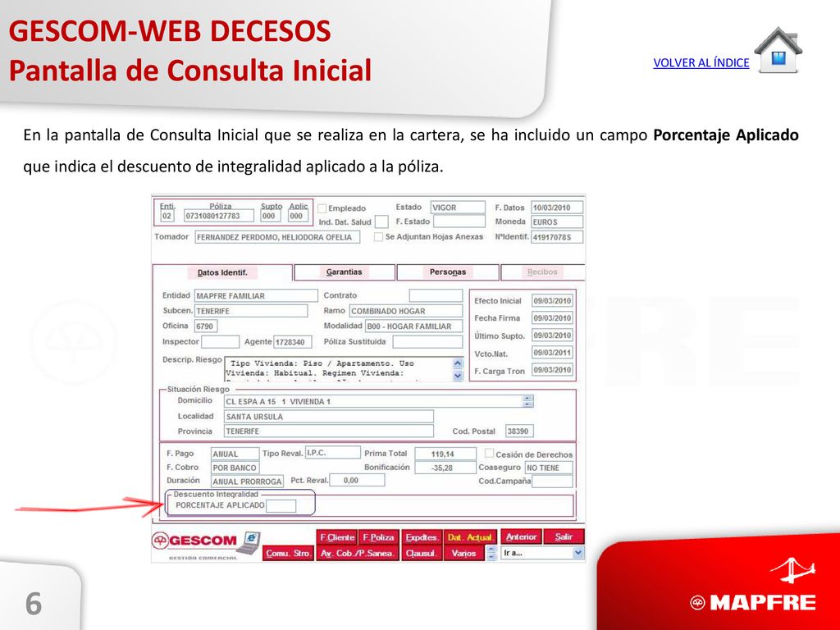Click the F.Poliza button

coord(378,536)
